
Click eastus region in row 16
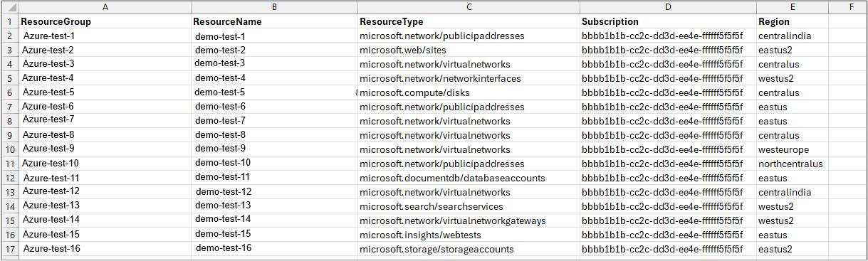click(x=793, y=235)
